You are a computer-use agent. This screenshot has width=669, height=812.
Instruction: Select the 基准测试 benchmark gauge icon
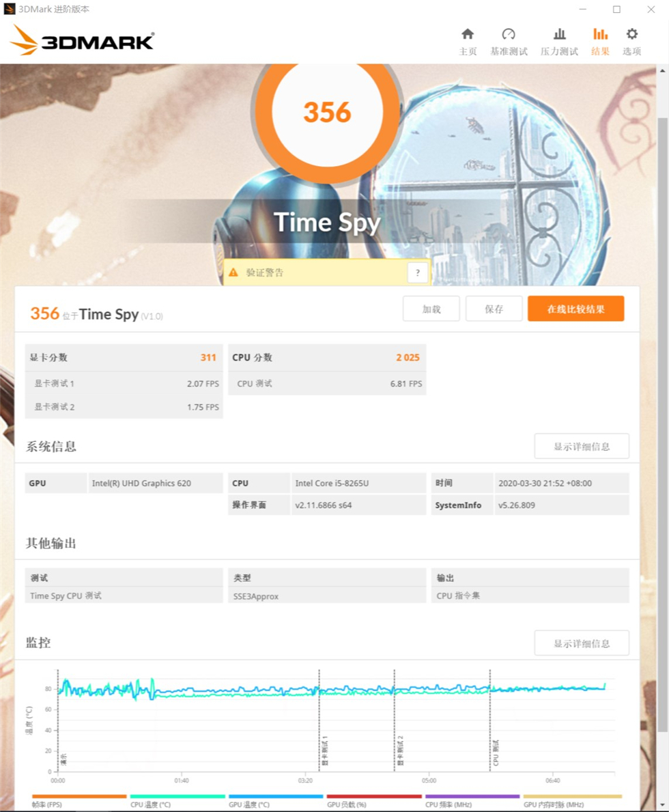click(x=508, y=33)
